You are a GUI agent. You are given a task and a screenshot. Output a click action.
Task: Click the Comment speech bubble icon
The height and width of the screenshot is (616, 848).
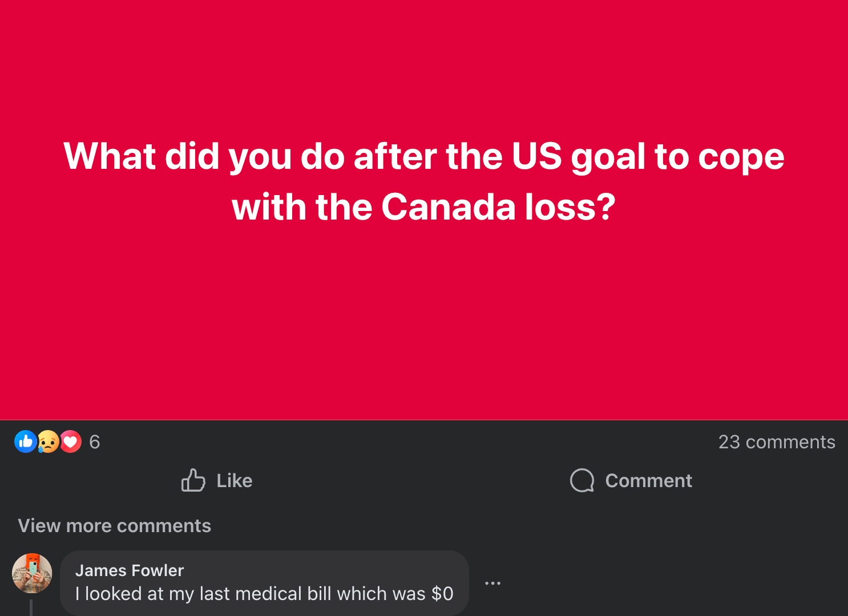pos(581,481)
